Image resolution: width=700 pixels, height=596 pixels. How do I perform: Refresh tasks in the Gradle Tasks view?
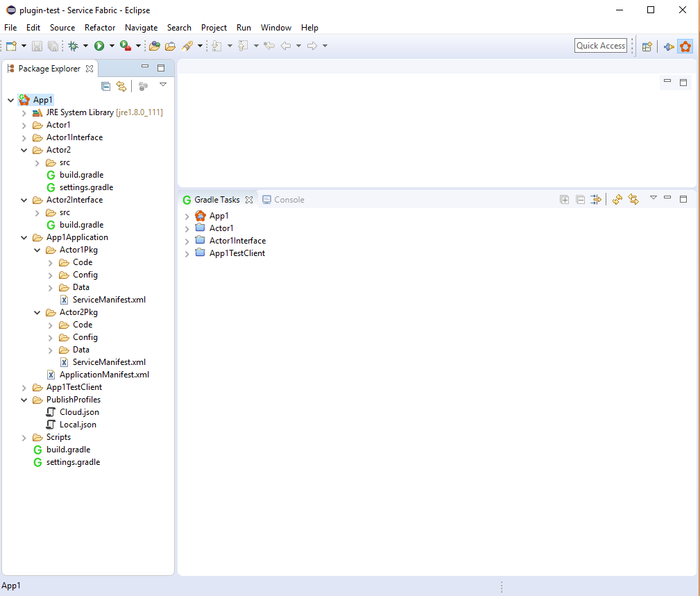617,199
